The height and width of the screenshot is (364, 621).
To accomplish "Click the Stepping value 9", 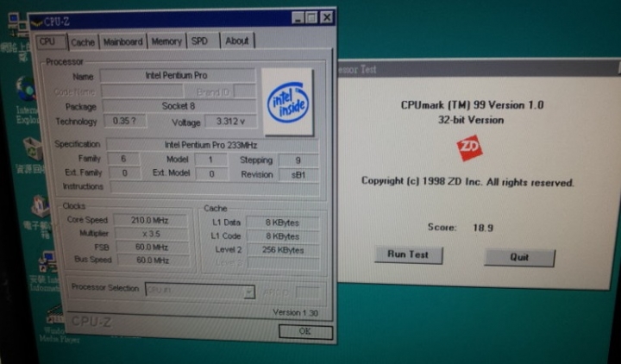I will pos(298,160).
